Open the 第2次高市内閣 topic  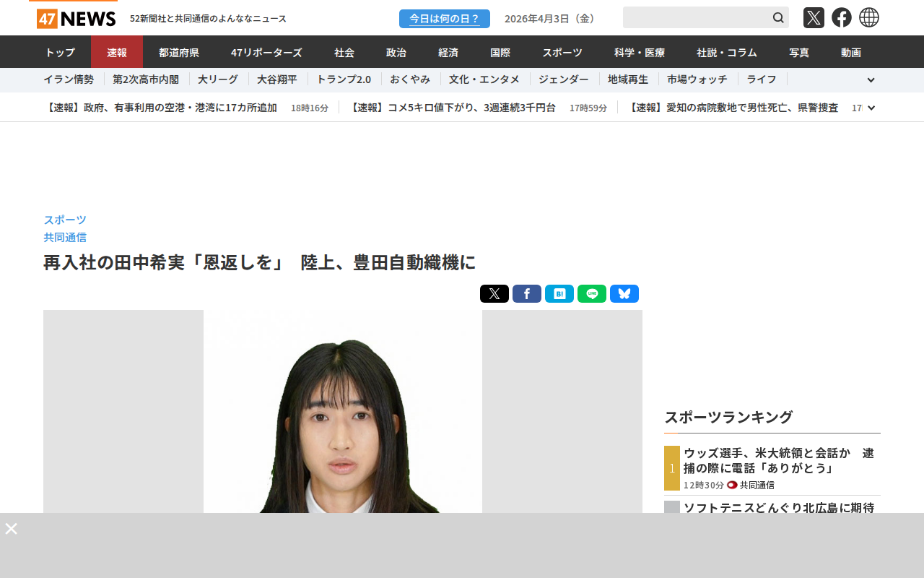coord(146,79)
